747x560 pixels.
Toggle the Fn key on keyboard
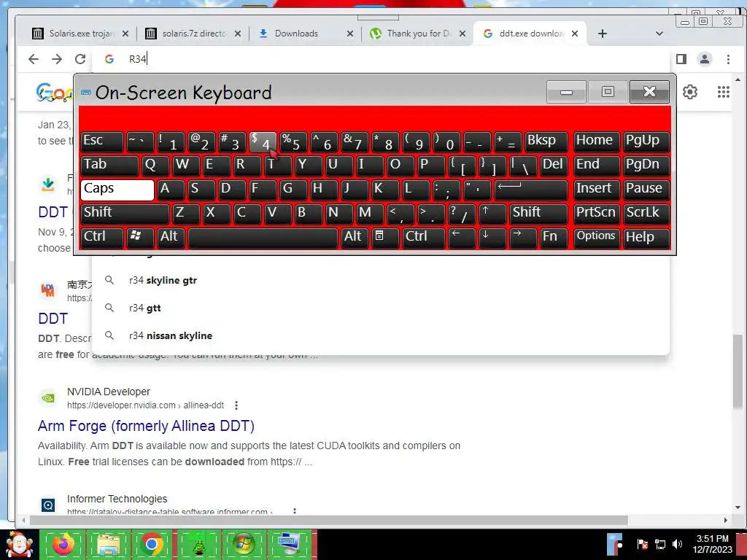click(554, 238)
